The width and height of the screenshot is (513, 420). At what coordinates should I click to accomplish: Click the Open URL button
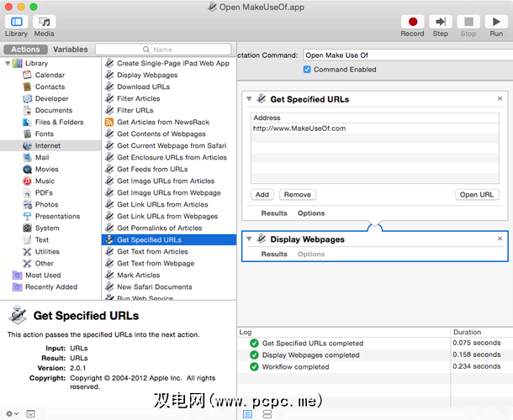tap(477, 195)
